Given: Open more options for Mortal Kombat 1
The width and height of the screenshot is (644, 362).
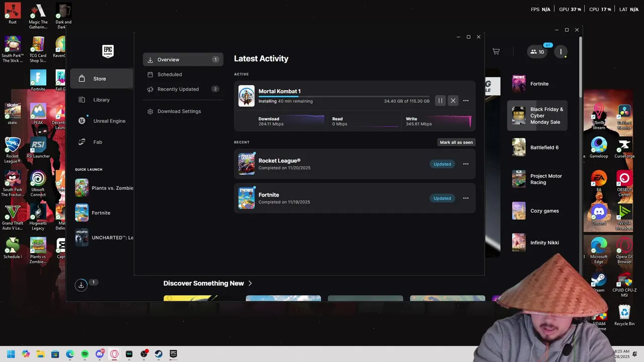Looking at the screenshot, I should pyautogui.click(x=466, y=101).
